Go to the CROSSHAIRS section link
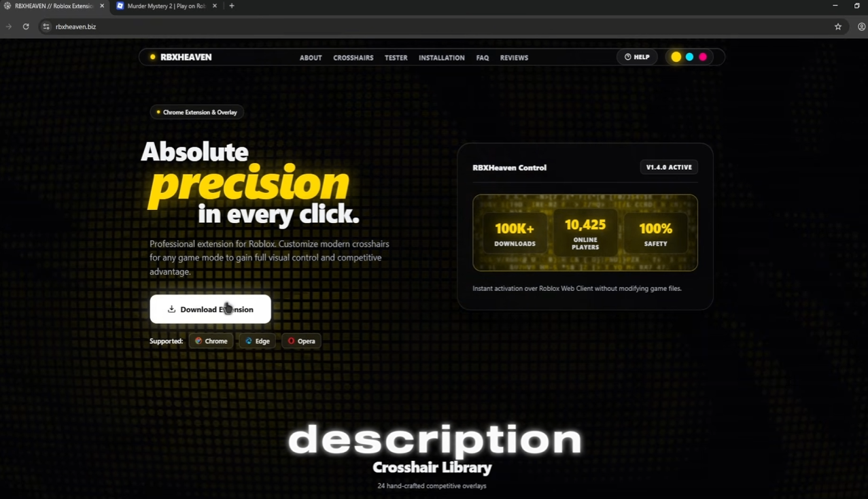The width and height of the screenshot is (868, 499). 353,58
